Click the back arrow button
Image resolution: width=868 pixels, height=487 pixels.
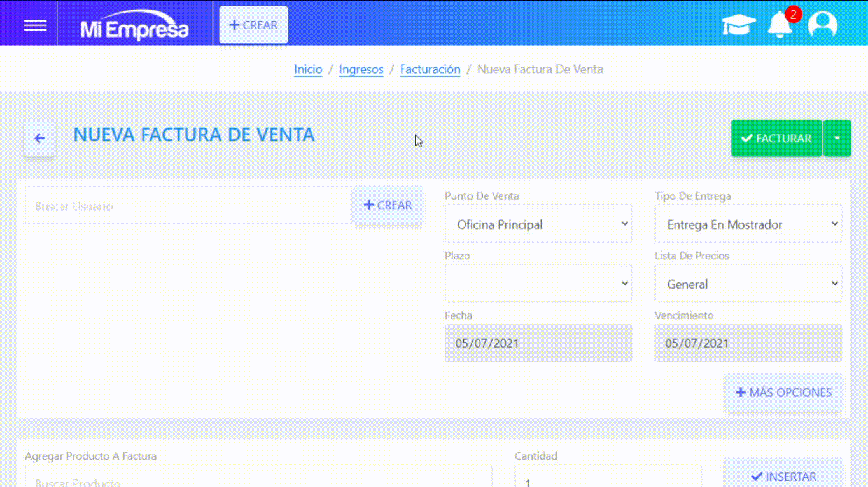point(39,138)
